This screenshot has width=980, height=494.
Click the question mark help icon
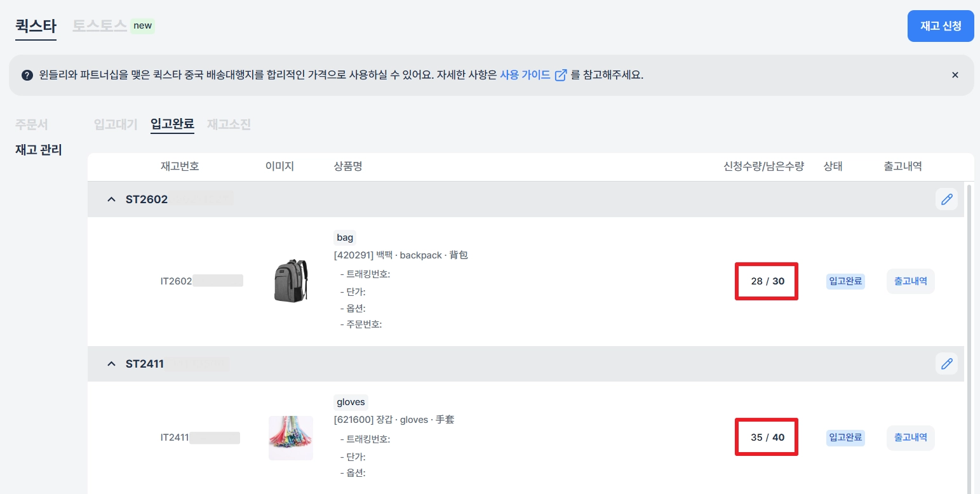pos(27,76)
